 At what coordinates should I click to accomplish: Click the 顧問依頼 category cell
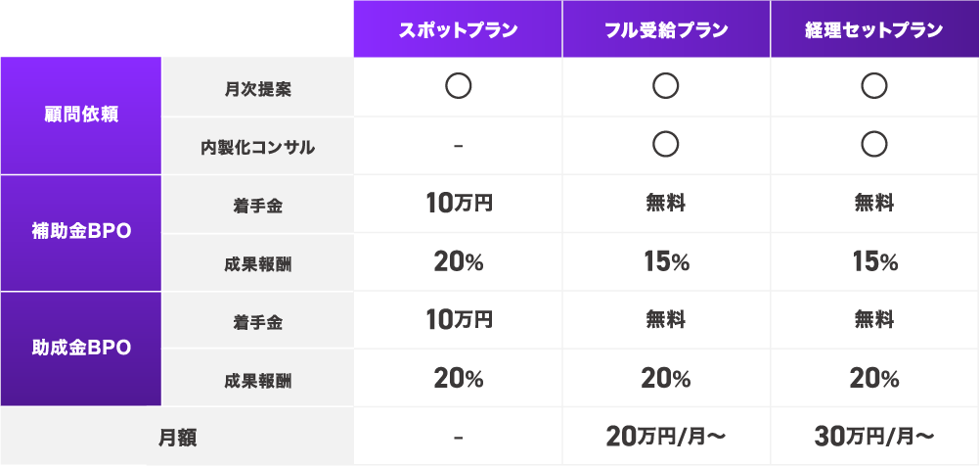(81, 116)
